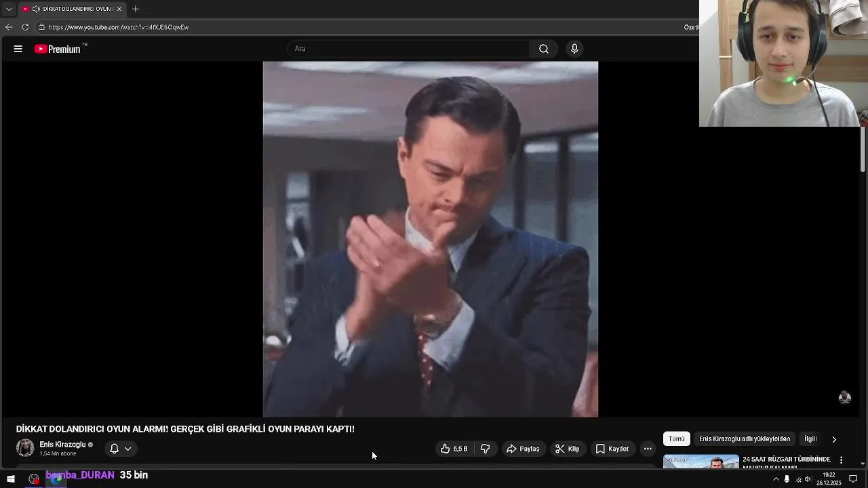The image size is (868, 488).
Task: Click the channel watermark on the video
Action: tap(844, 398)
